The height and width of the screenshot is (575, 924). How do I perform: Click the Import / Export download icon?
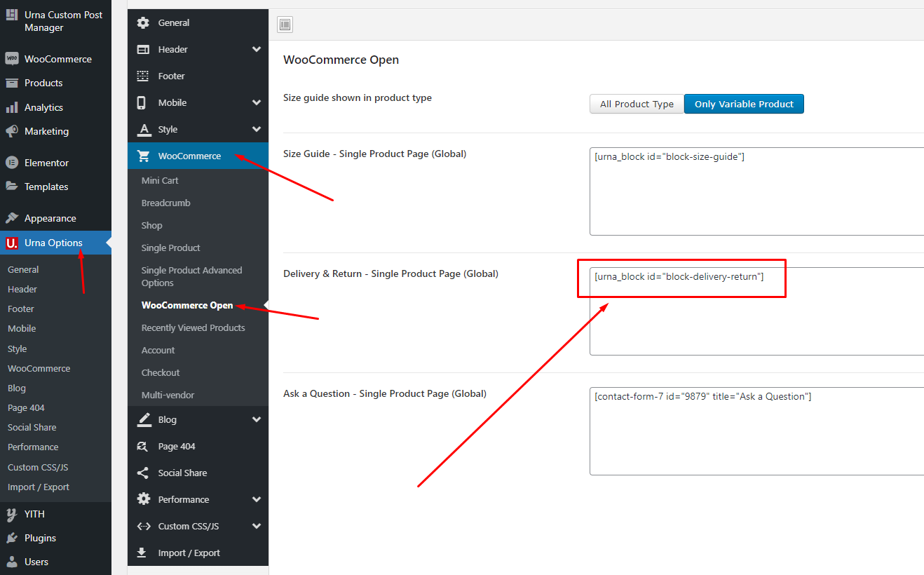coord(143,553)
